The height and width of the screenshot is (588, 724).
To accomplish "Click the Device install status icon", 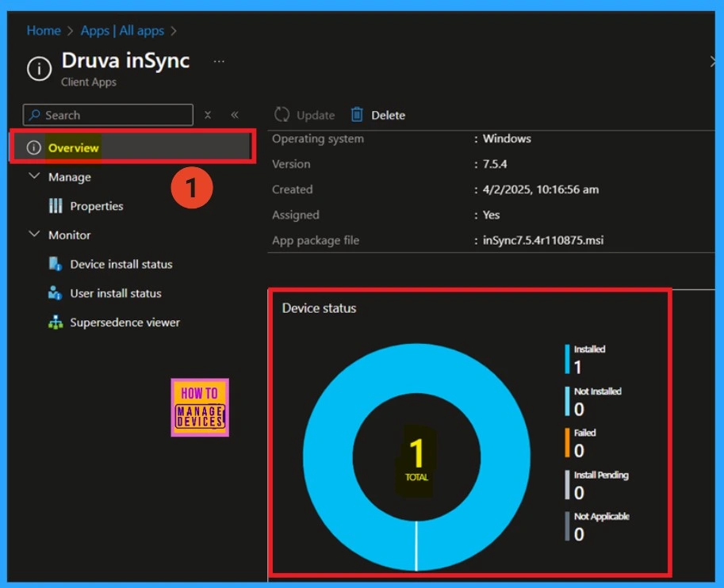I will pos(56,264).
